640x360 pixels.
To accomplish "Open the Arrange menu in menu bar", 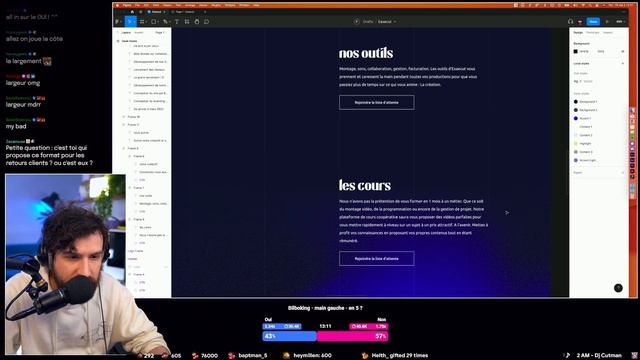I will tap(190, 5).
